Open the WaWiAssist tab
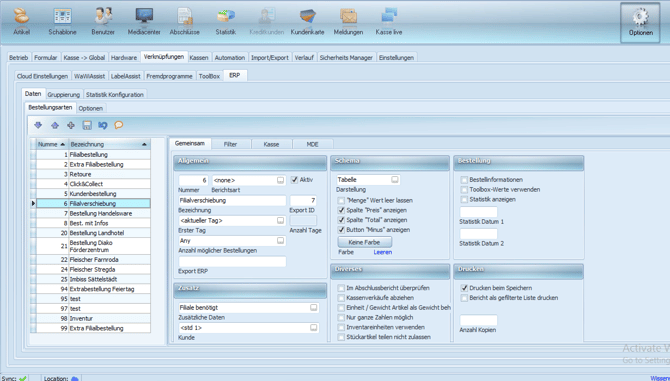This screenshot has height=381, width=670. (x=89, y=76)
